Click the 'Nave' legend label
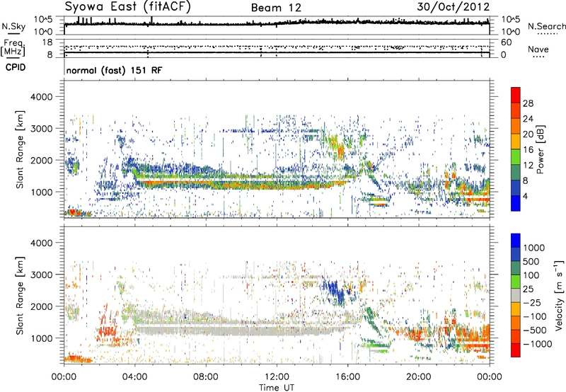The width and height of the screenshot is (566, 392). [x=538, y=49]
